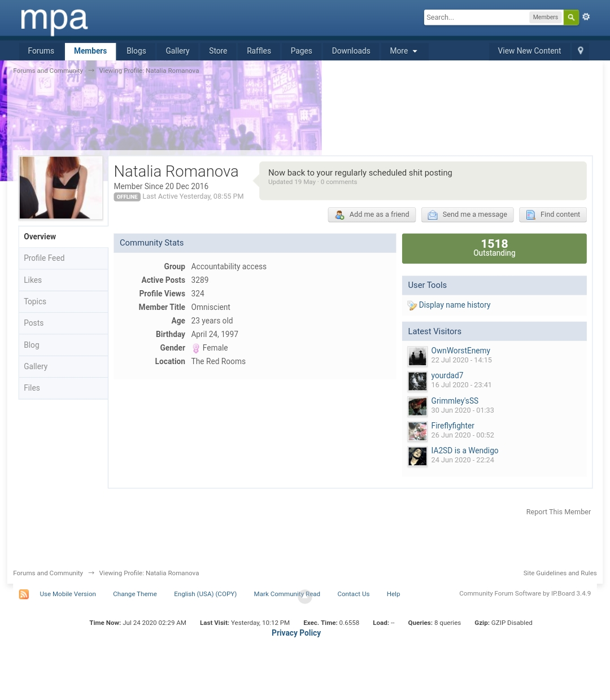Screen dimensions: 610x700
Task: Select the Members tab
Action: coord(90,51)
